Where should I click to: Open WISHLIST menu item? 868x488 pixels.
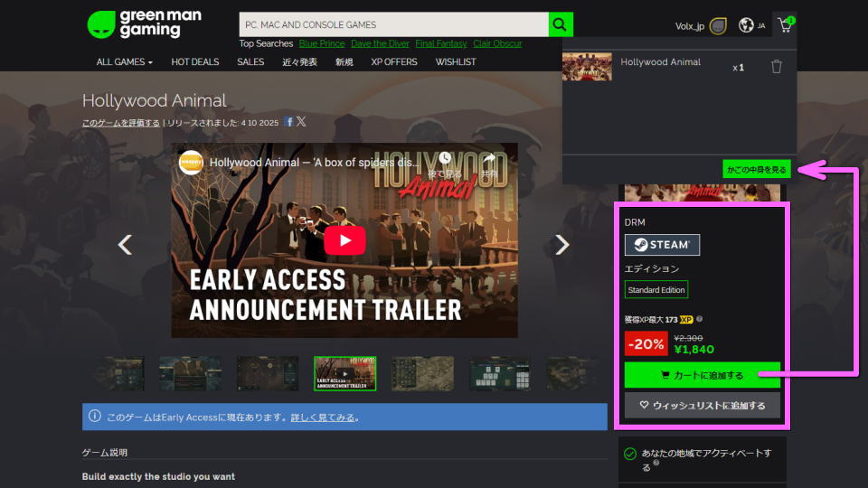(456, 62)
